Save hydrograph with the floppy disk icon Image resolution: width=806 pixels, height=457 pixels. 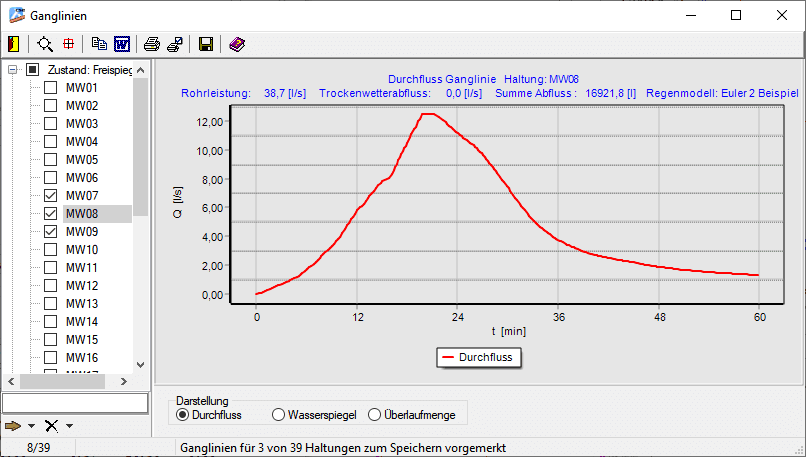pyautogui.click(x=206, y=44)
